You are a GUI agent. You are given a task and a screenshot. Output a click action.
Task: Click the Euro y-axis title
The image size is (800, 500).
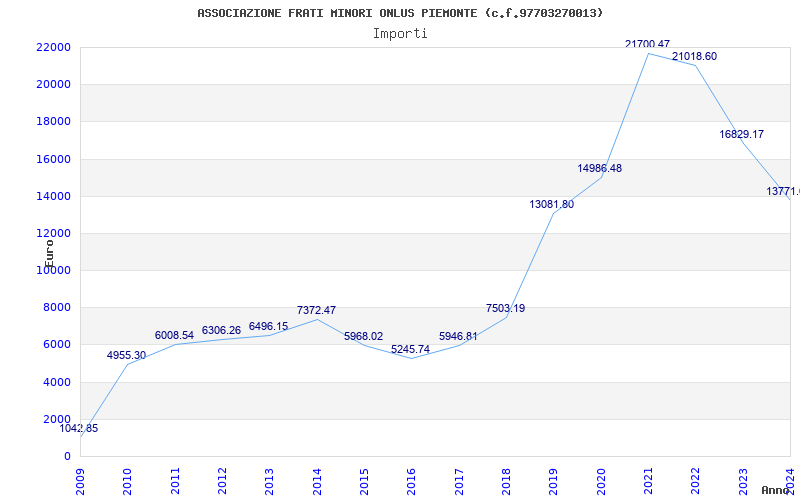coord(49,254)
